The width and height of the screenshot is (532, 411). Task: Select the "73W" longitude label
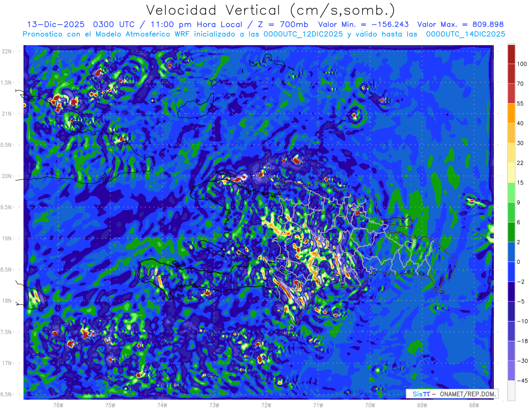pyautogui.click(x=214, y=405)
